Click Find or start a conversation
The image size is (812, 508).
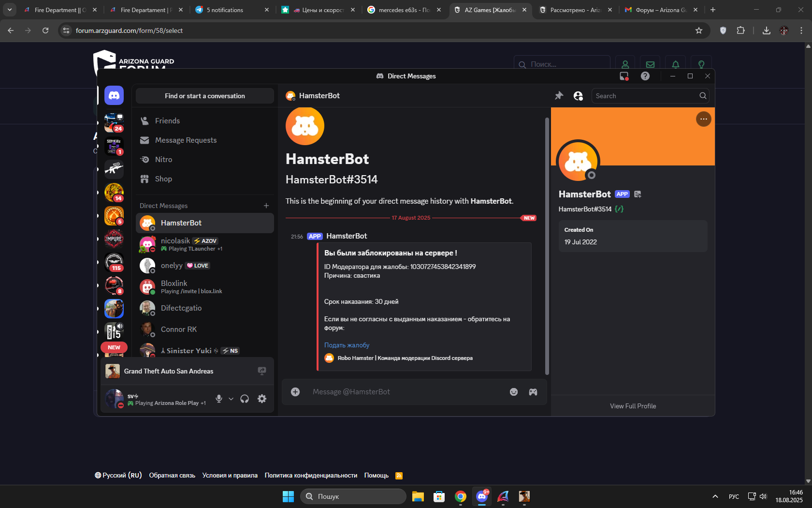(x=205, y=96)
